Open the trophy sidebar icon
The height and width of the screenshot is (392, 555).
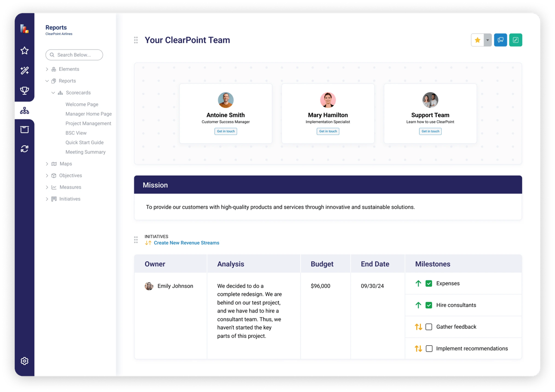click(x=25, y=91)
